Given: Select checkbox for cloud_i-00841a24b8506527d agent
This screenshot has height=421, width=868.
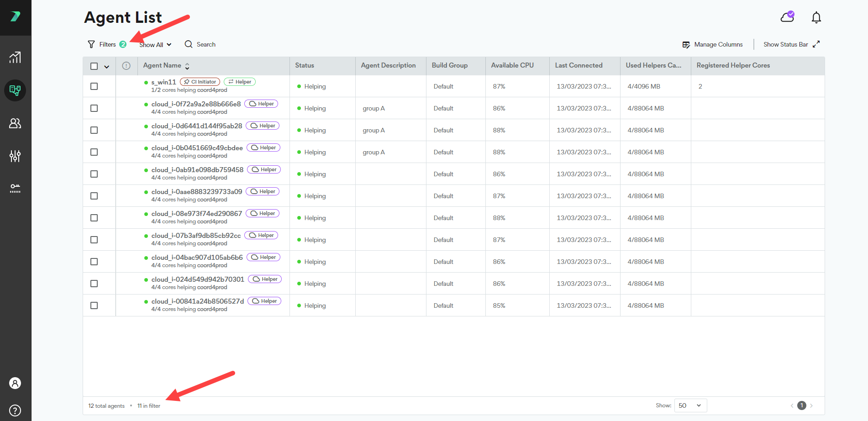Looking at the screenshot, I should 94,305.
